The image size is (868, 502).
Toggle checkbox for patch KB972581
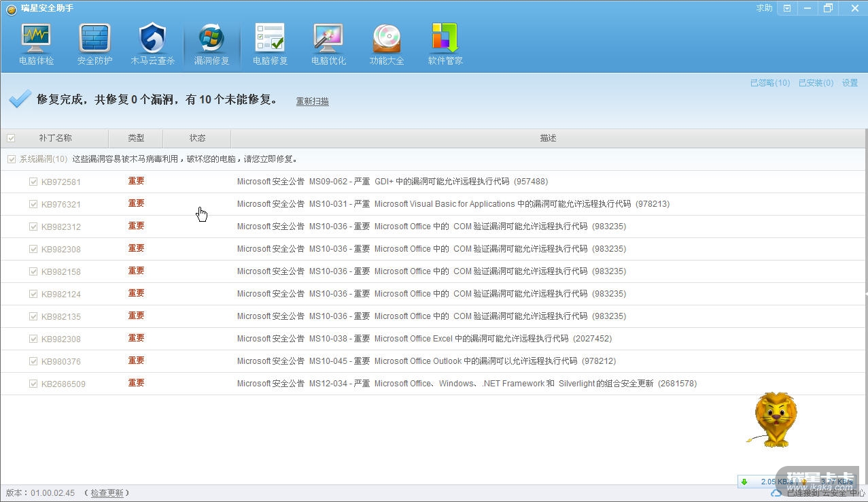click(x=33, y=182)
